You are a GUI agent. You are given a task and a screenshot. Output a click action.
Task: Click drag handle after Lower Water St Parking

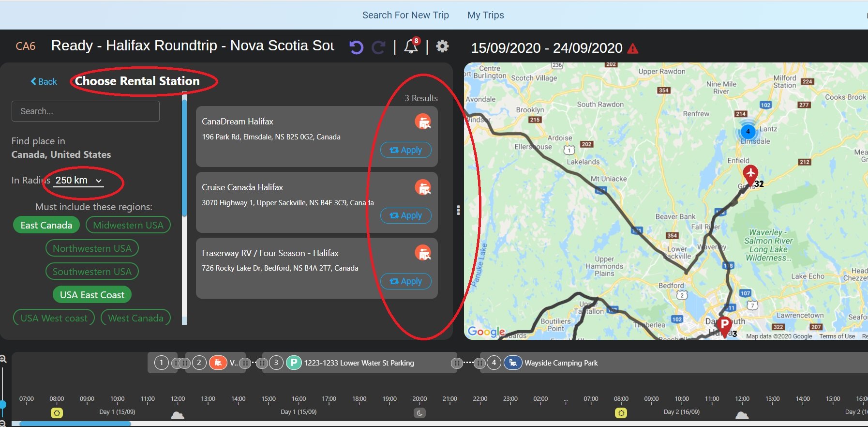click(456, 363)
